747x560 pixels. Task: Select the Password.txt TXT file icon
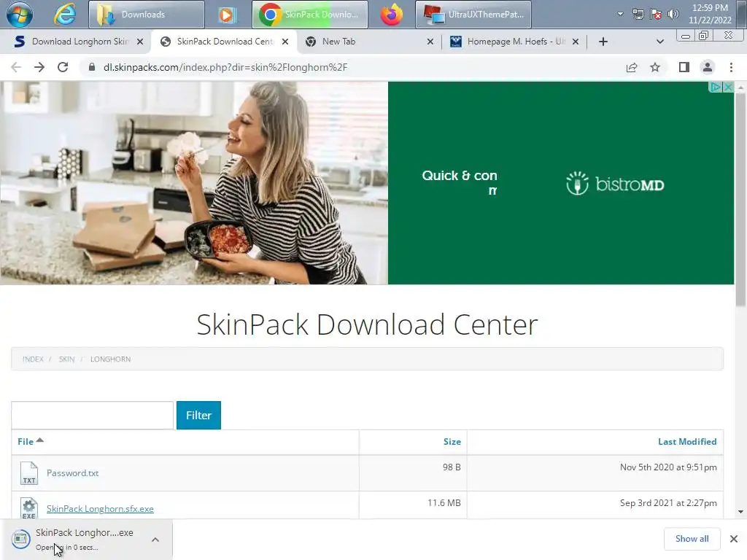tap(29, 472)
